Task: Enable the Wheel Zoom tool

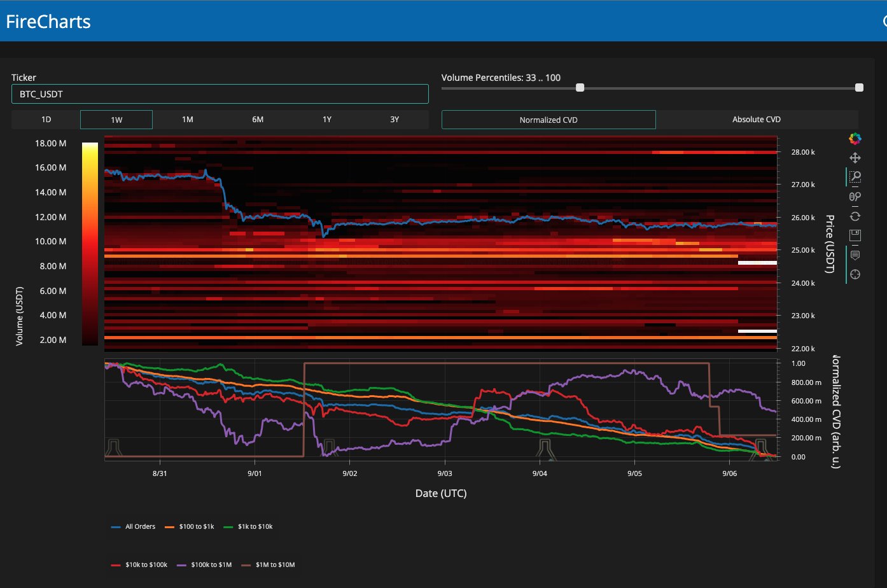Action: pos(855,197)
